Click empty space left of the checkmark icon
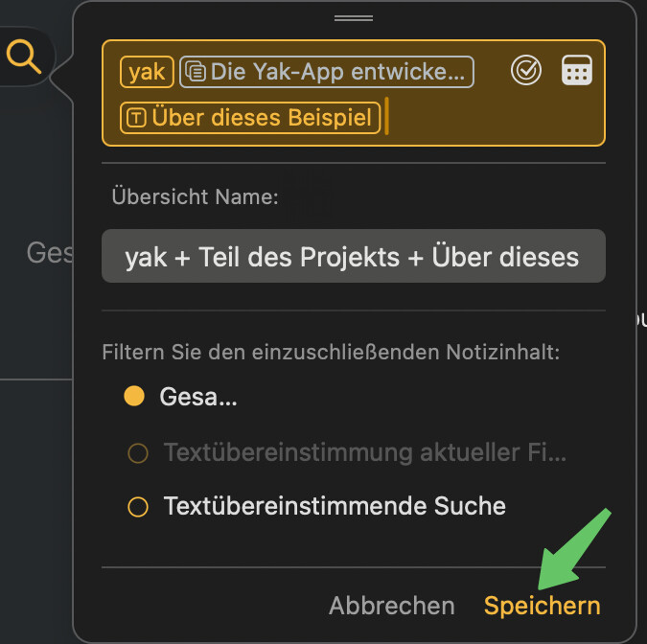Image resolution: width=647 pixels, height=644 pixels. (x=492, y=71)
